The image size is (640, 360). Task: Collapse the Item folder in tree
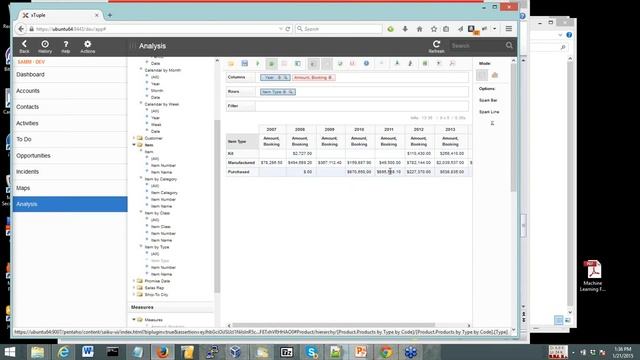(134, 145)
